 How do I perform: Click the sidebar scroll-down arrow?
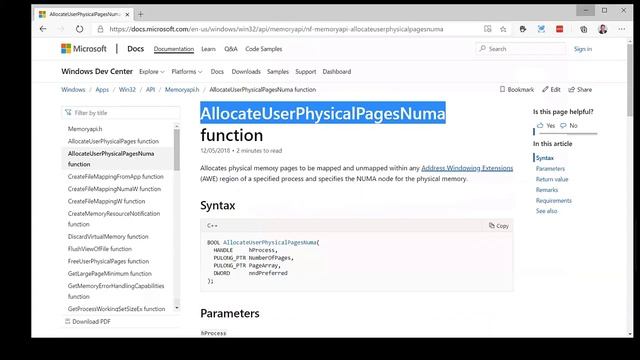[x=177, y=308]
